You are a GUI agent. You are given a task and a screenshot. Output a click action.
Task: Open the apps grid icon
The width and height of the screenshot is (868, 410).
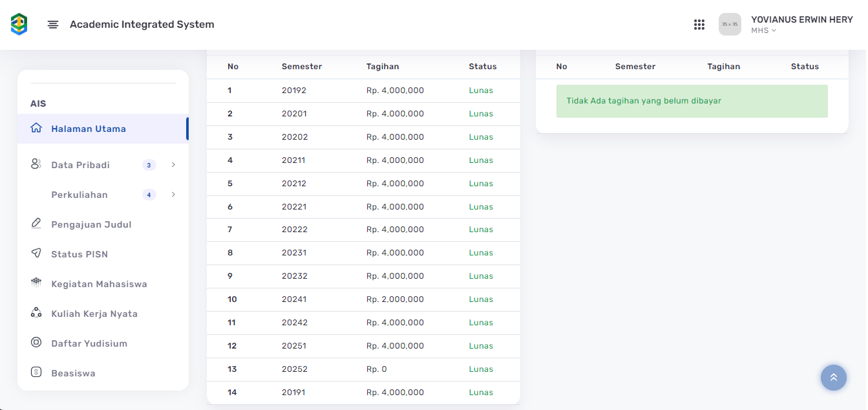tap(699, 25)
